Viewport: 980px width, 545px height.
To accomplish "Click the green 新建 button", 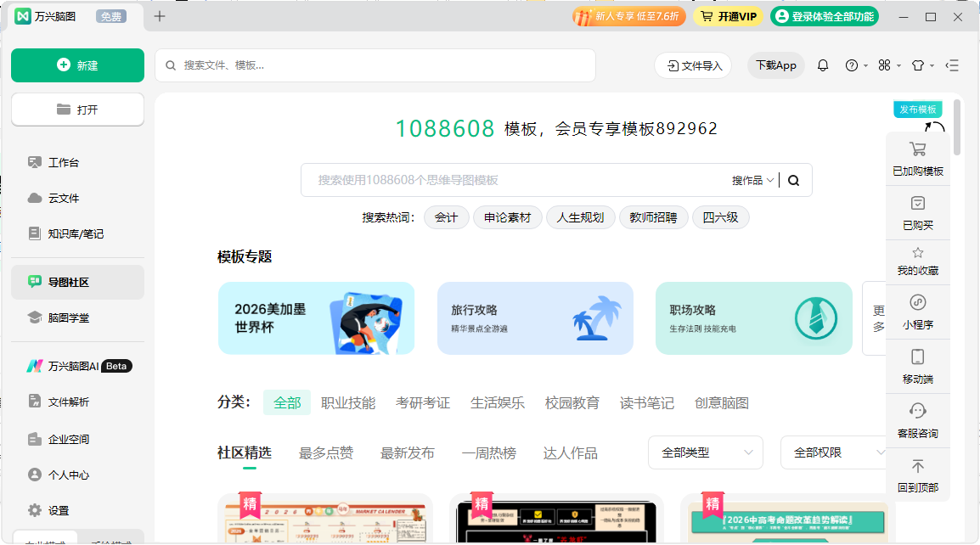I will (x=77, y=65).
